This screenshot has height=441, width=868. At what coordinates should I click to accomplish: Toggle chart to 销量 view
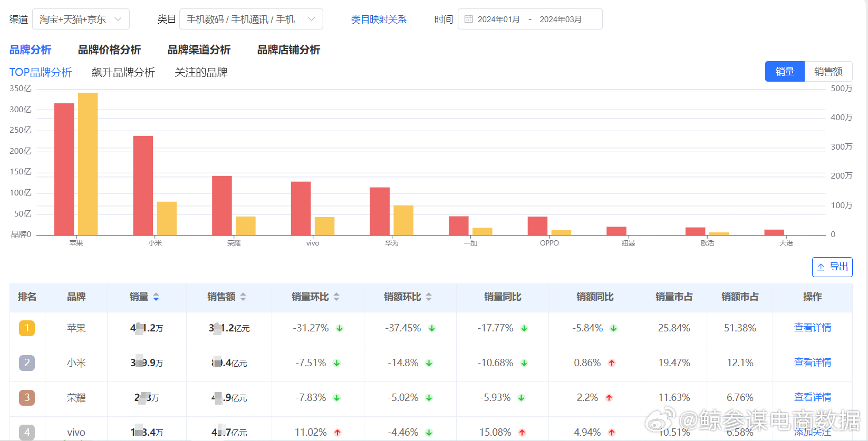785,72
